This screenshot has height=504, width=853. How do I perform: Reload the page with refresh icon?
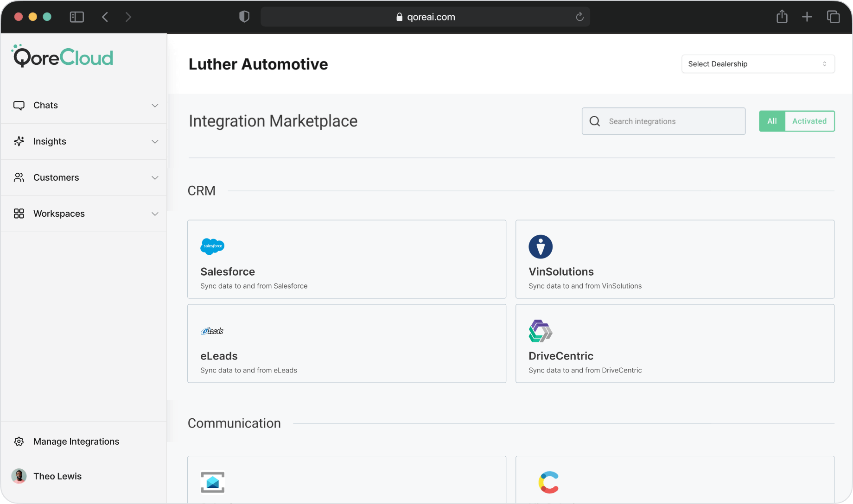pos(579,17)
